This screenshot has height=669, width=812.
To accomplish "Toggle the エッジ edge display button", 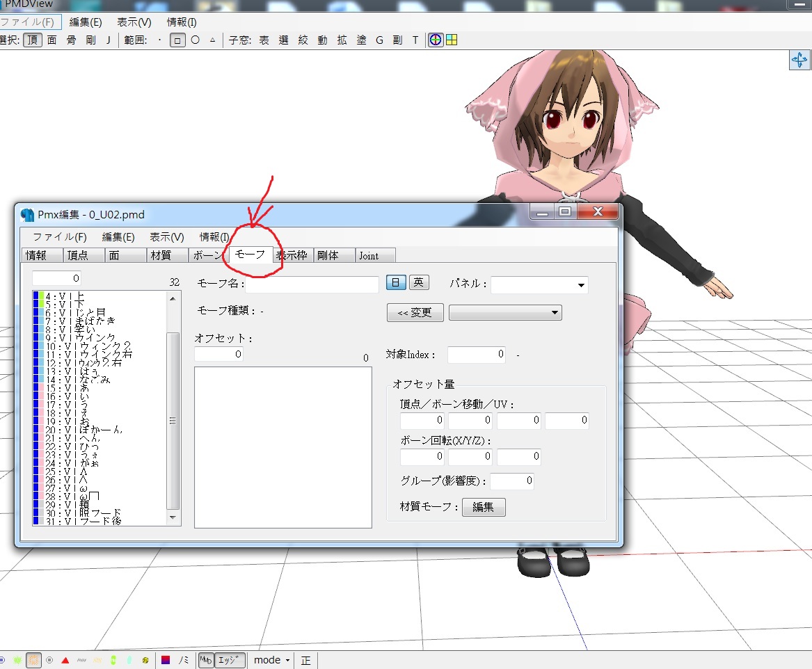I will 229,660.
